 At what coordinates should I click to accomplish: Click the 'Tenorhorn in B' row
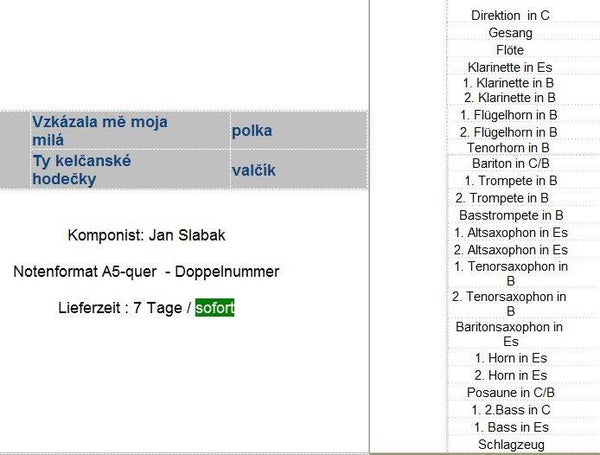coord(510,148)
